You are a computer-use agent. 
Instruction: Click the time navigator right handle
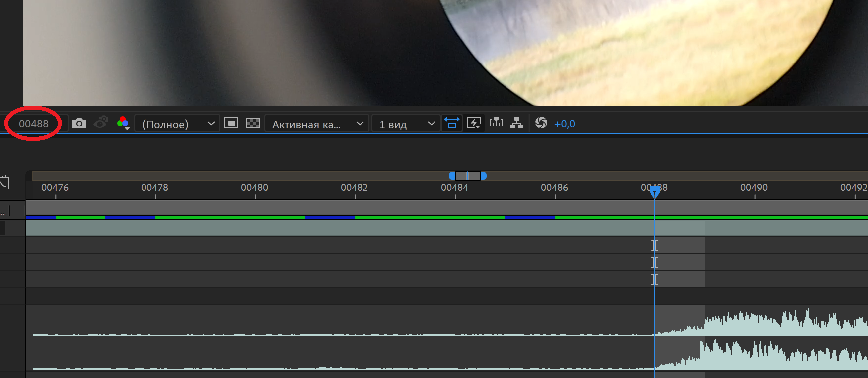point(483,176)
